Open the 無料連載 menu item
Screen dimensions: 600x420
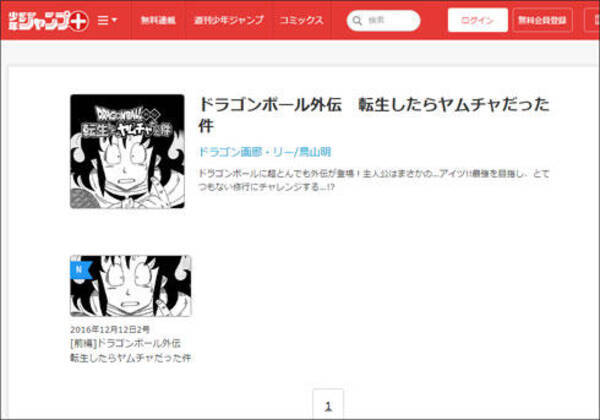(x=158, y=20)
